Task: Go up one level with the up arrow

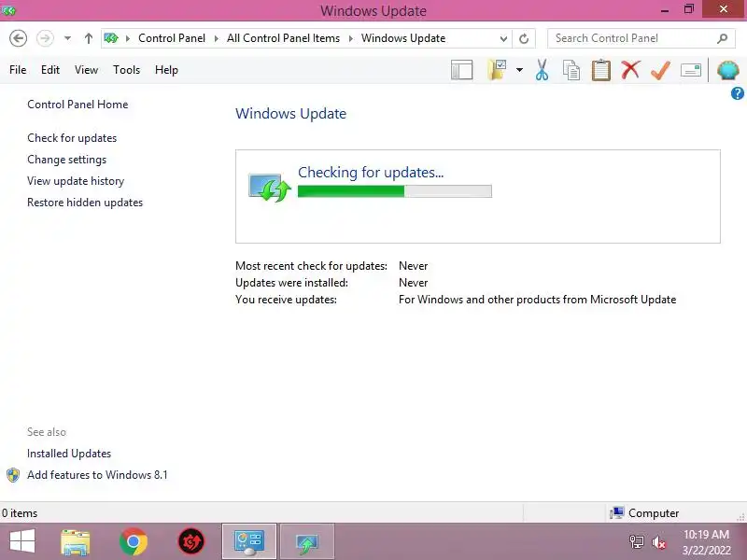Action: pos(88,38)
